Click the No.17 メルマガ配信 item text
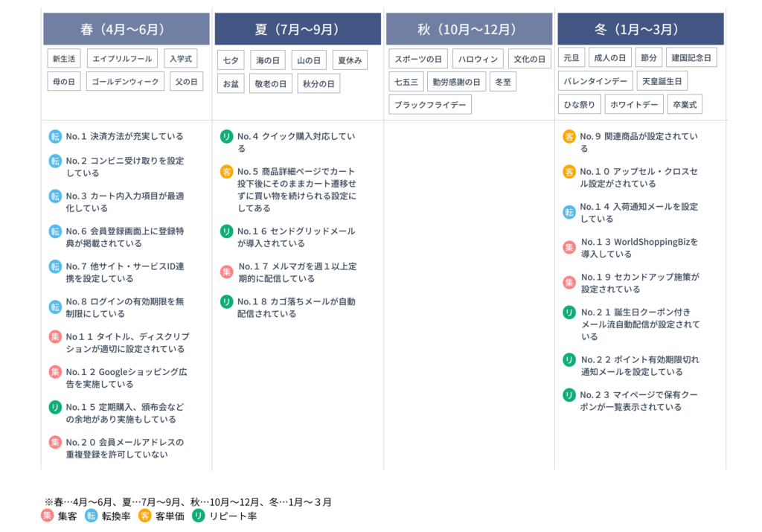Screen dimensions: 762x532 click(x=297, y=272)
